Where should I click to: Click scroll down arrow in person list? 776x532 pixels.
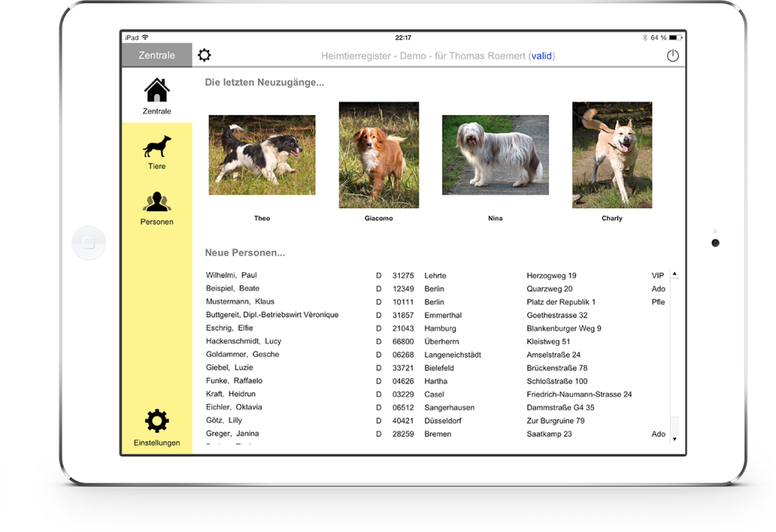(674, 439)
